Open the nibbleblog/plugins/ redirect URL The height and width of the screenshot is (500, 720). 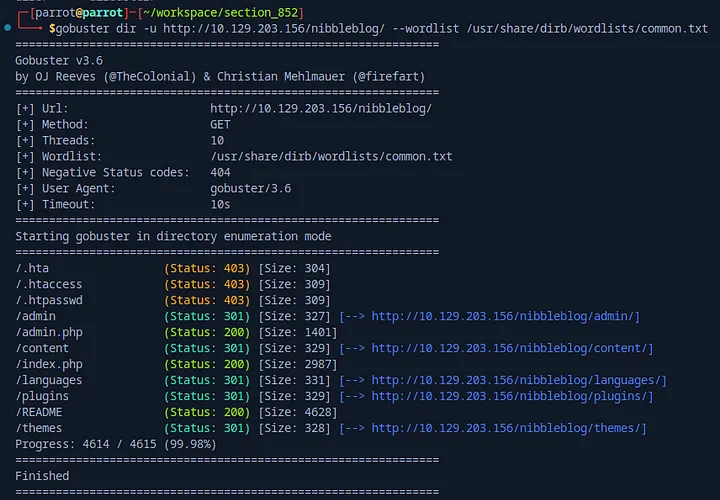[512, 396]
